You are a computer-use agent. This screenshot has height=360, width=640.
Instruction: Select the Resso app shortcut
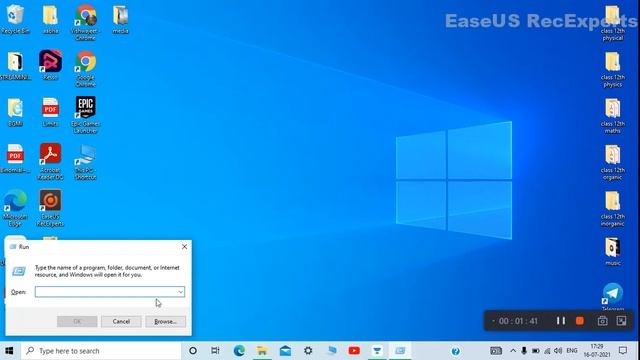pyautogui.click(x=50, y=65)
